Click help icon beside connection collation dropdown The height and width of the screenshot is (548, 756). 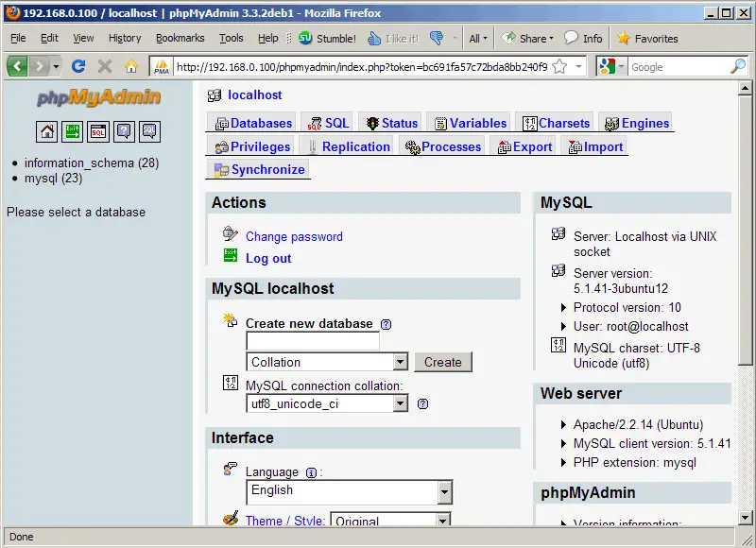422,403
